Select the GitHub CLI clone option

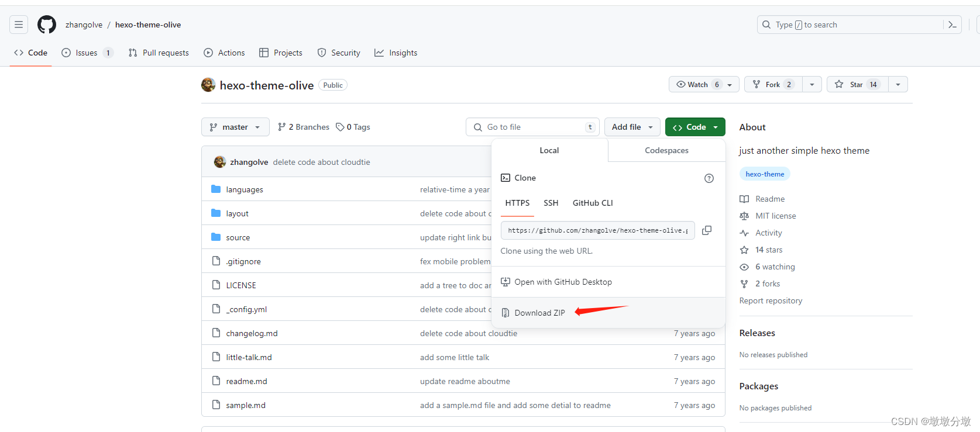coord(593,203)
